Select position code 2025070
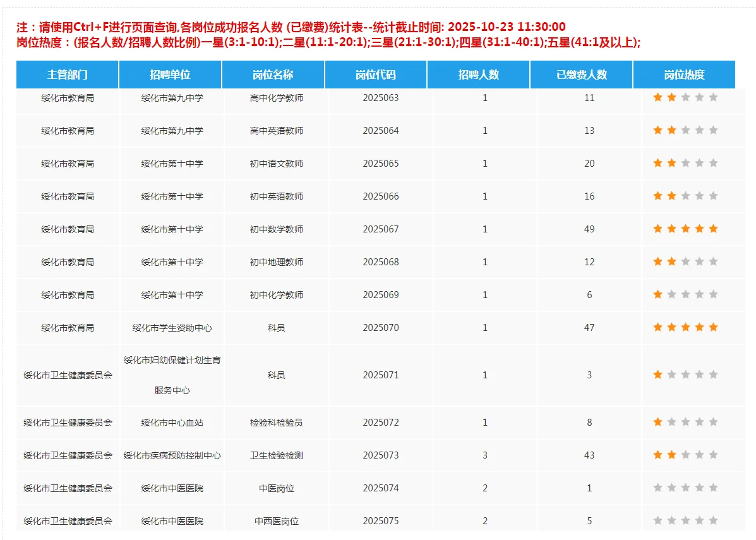This screenshot has width=756, height=540. coord(381,327)
